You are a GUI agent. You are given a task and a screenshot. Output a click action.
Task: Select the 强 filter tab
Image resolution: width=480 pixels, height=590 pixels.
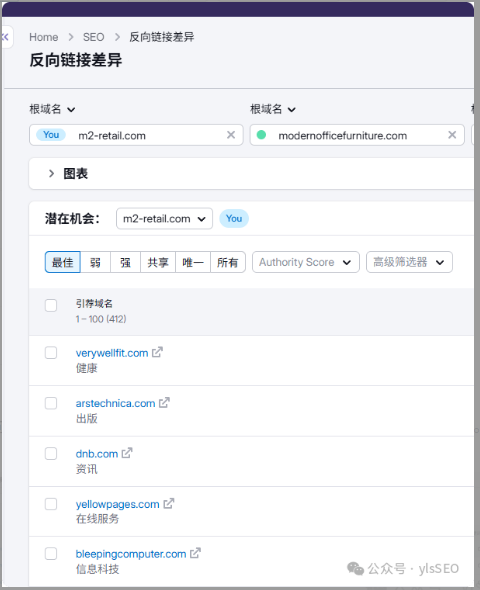coord(125,262)
